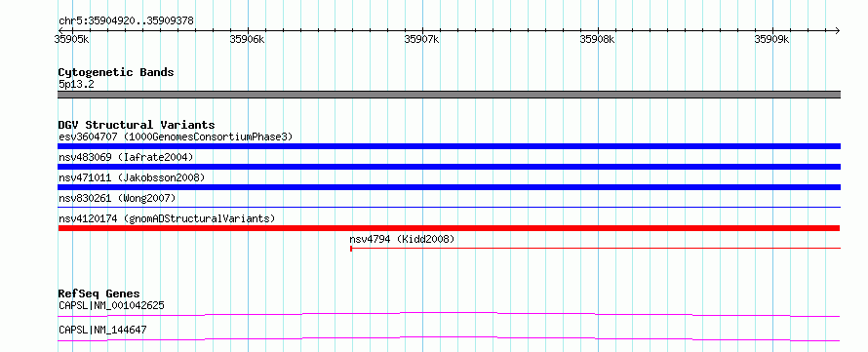Click the 35905k ruler position marker
Screen dimensions: 868x352
72,39
